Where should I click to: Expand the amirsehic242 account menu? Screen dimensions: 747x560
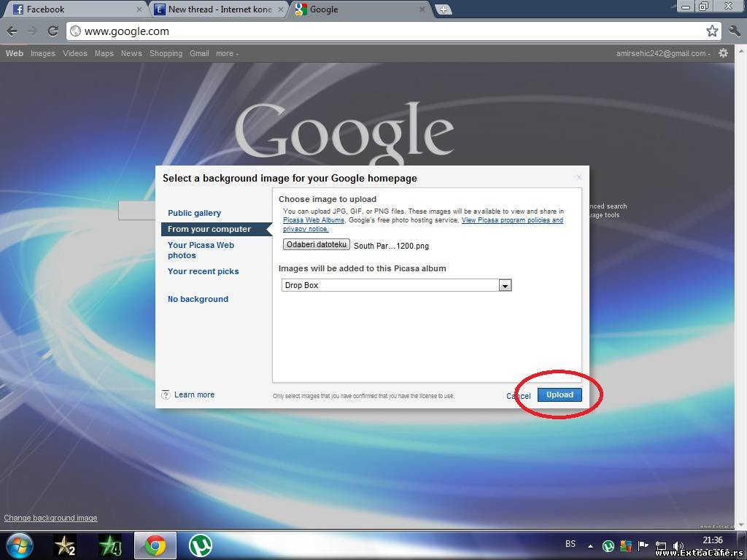(x=664, y=53)
